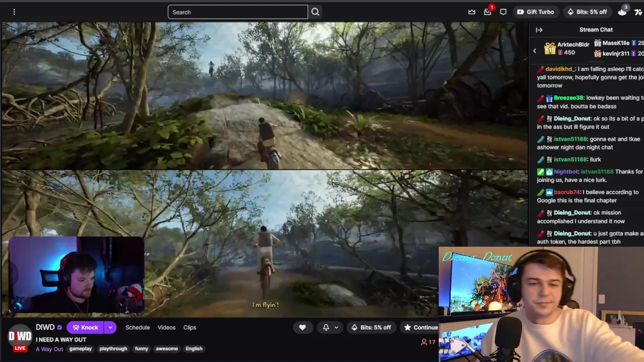Image resolution: width=644 pixels, height=362 pixels.
Task: Click the funny tag
Action: click(x=141, y=348)
